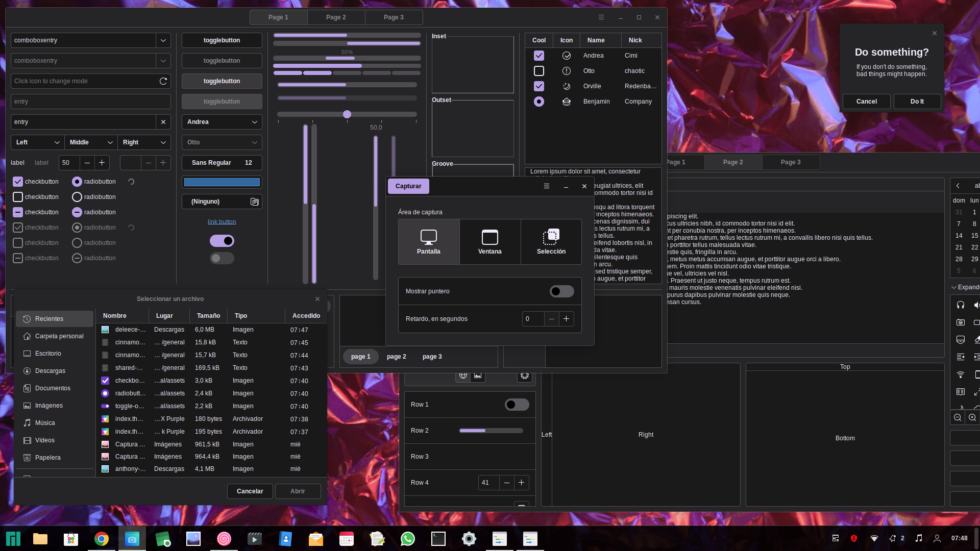The width and height of the screenshot is (980, 551).
Task: Open the terminal icon in taskbar
Action: pyautogui.click(x=438, y=539)
